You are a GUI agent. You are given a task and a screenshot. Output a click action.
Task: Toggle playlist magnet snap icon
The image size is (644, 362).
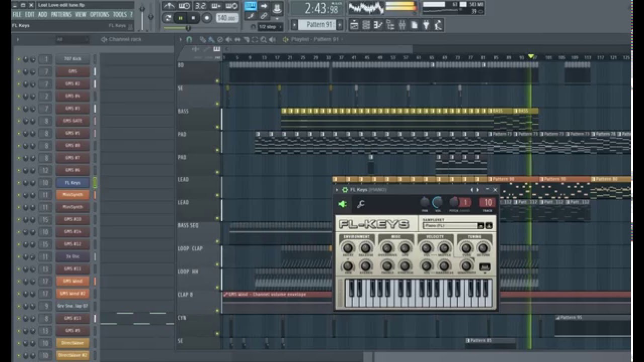click(x=190, y=39)
